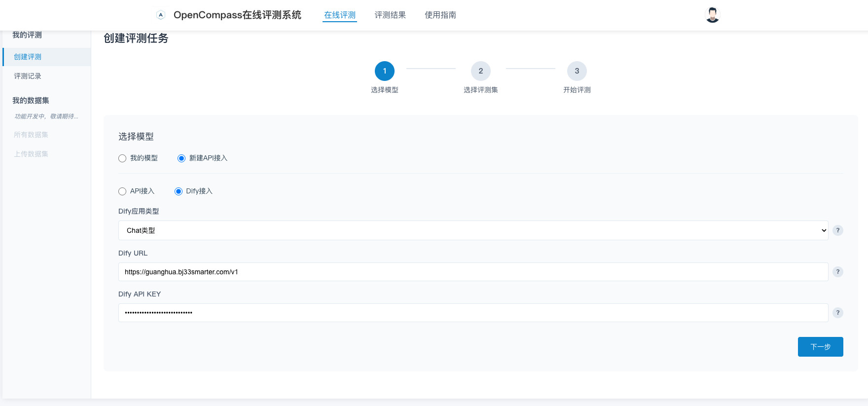
Task: Switch to 使用指南 tab
Action: 440,15
